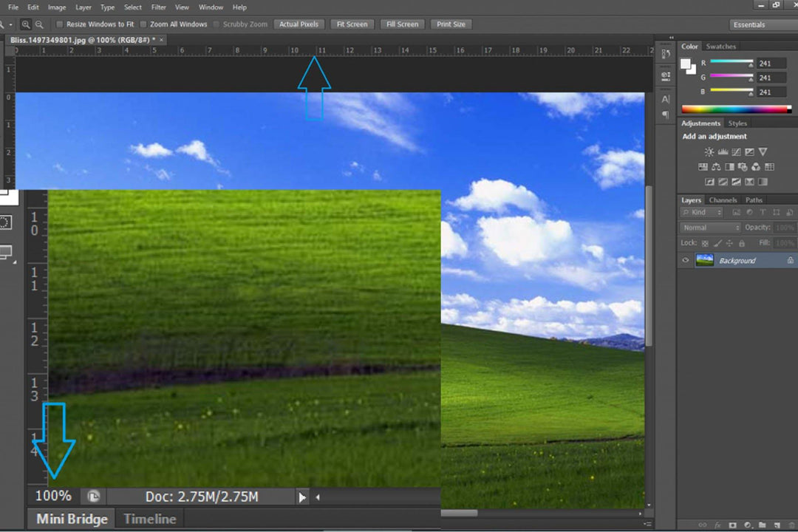Collapse panels with double-arrow icon
This screenshot has height=532, width=798.
(671, 38)
